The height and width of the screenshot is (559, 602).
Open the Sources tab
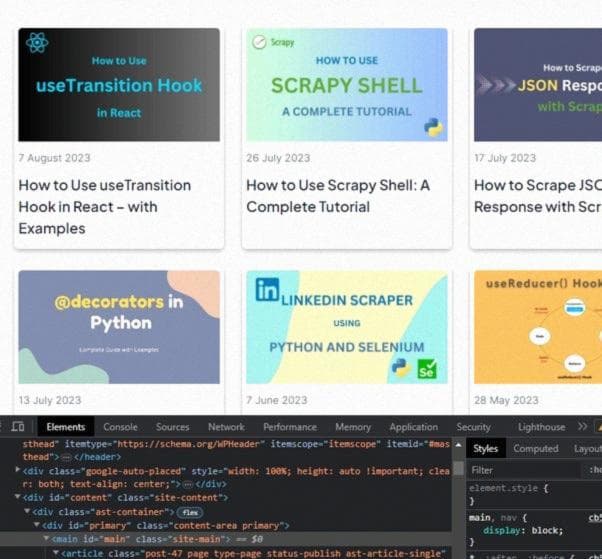172,427
